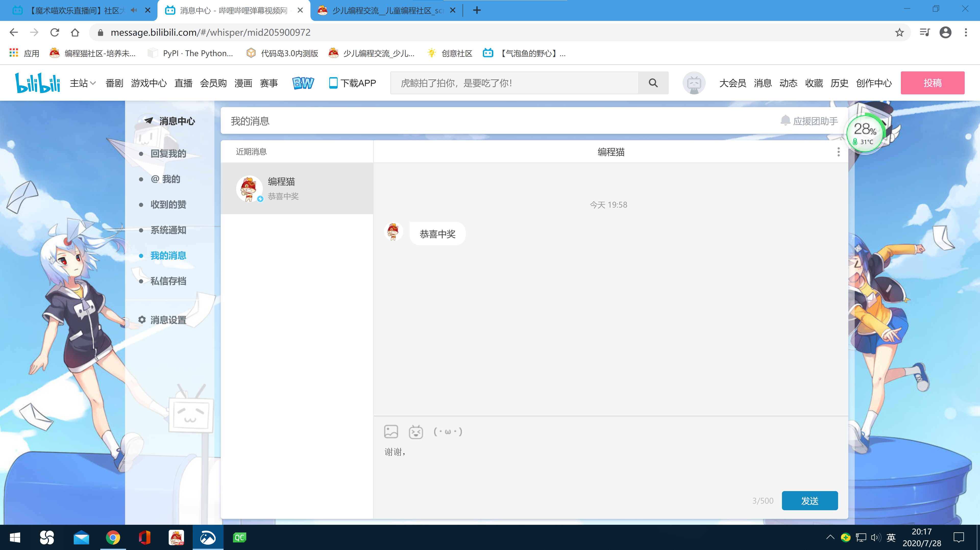This screenshot has width=980, height=550.
Task: Go to 直播 in top navigation
Action: pyautogui.click(x=183, y=83)
